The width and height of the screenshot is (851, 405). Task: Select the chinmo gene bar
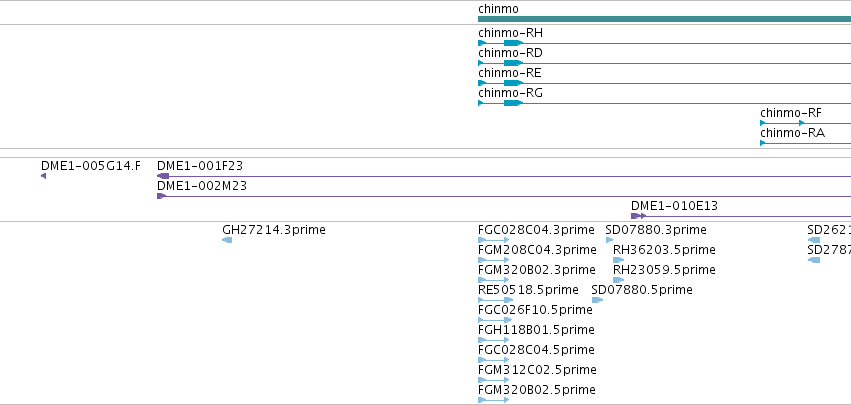coord(664,19)
